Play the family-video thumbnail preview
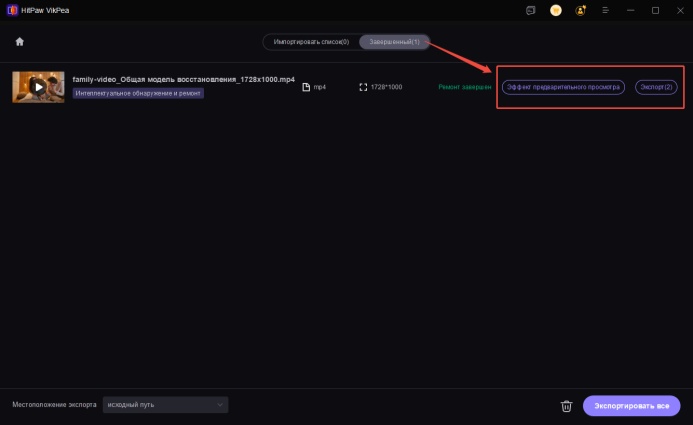The image size is (693, 425). [x=38, y=87]
